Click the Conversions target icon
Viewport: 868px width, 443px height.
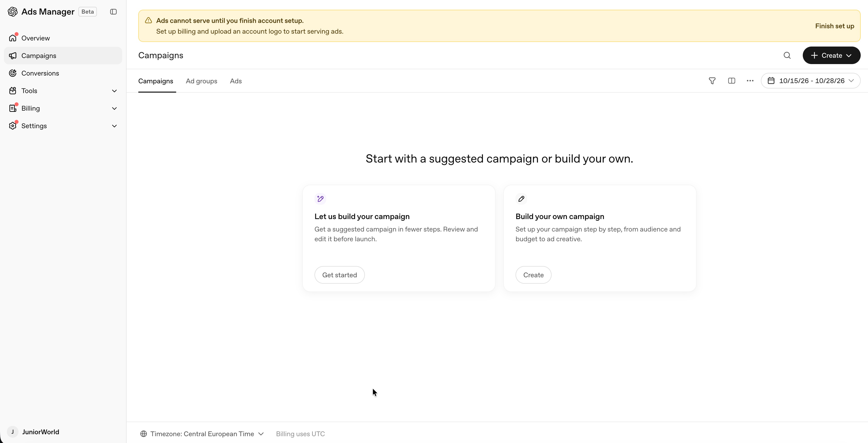[13, 73]
